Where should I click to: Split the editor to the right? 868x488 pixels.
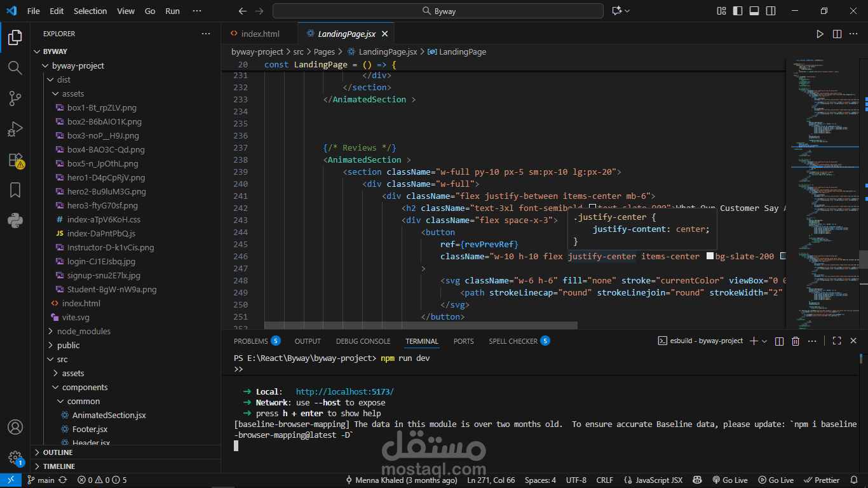pos(837,34)
